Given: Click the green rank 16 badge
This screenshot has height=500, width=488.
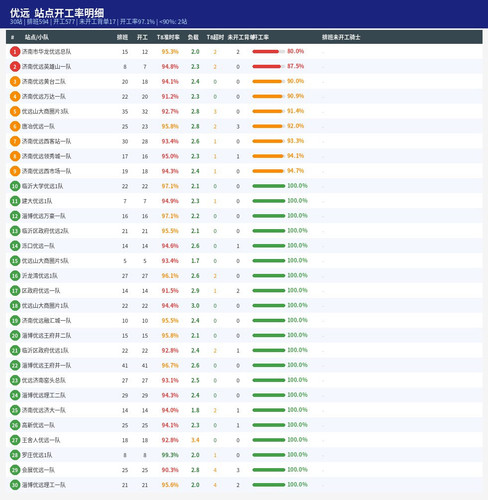Looking at the screenshot, I should pyautogui.click(x=15, y=276).
